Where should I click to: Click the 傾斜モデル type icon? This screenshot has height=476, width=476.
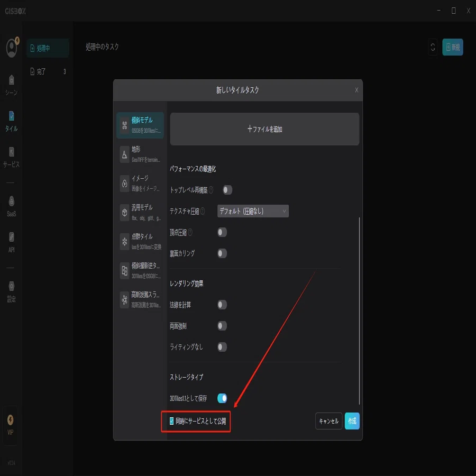click(124, 125)
